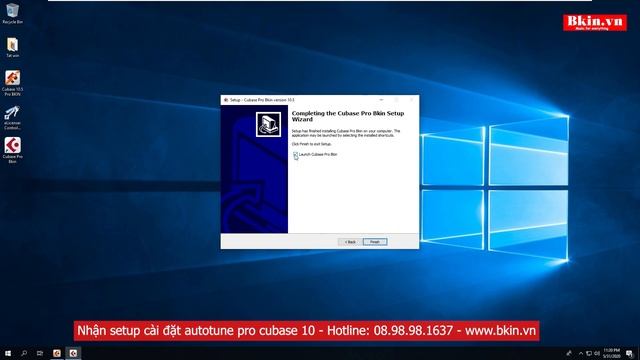Expand hidden system tray icons chevron
The width and height of the screenshot is (640, 360).
[x=580, y=353]
